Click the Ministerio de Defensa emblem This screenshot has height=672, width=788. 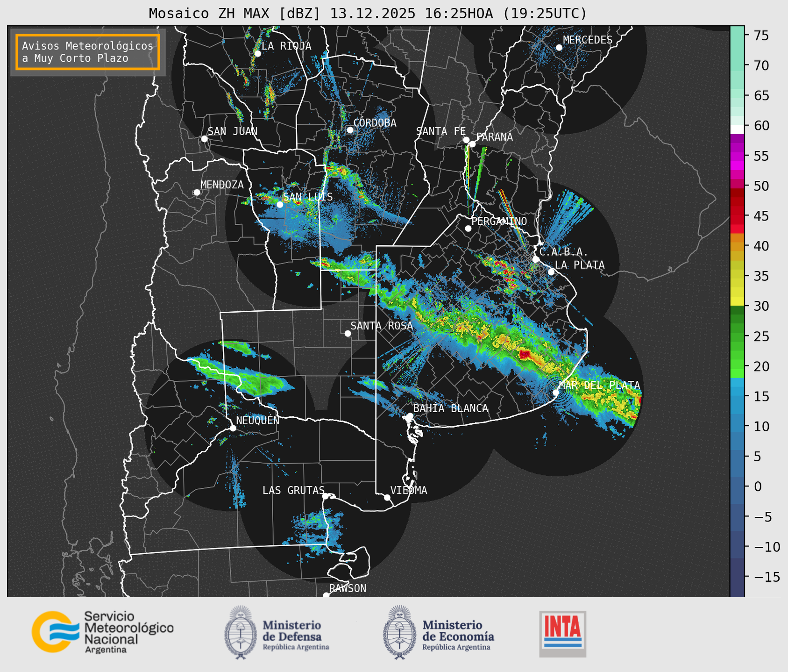point(241,632)
